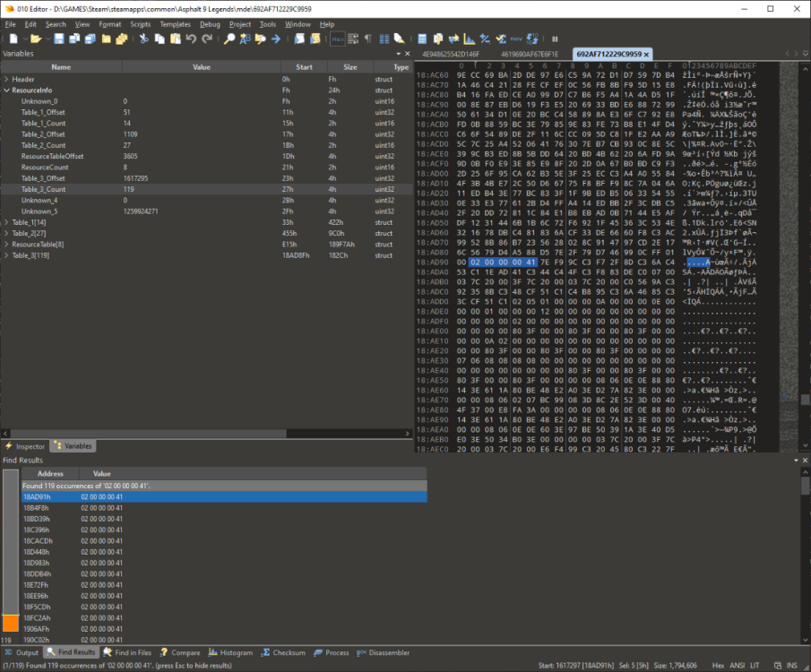Expand the Table_3[119] struct node
811x672 pixels.
(x=6, y=255)
